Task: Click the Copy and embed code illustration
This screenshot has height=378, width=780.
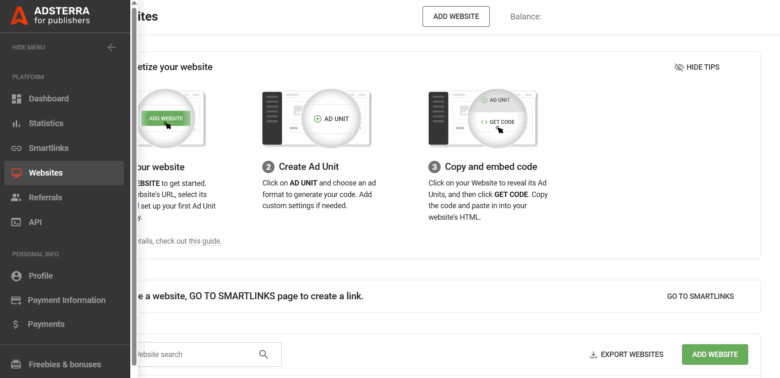Action: pos(483,118)
